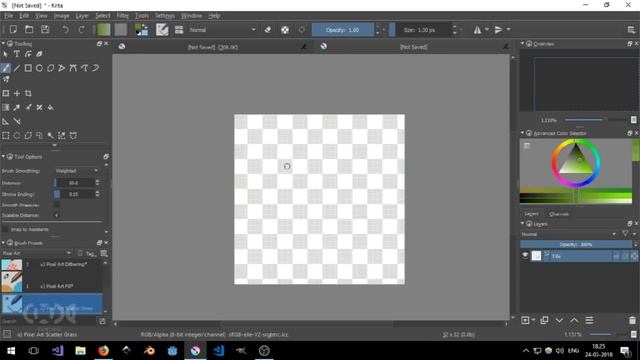Toggle the Scalable Distance checkbox
This screenshot has width=640, height=360.
pos(57,215)
